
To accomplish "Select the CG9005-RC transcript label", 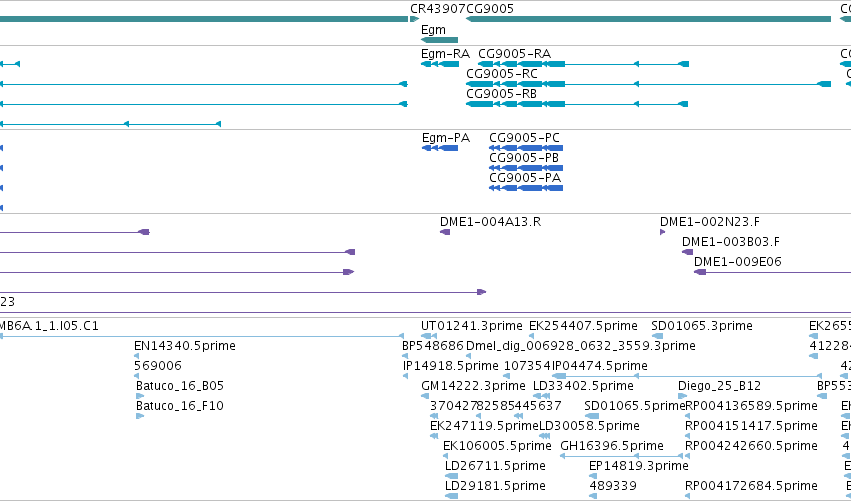I will (502, 74).
